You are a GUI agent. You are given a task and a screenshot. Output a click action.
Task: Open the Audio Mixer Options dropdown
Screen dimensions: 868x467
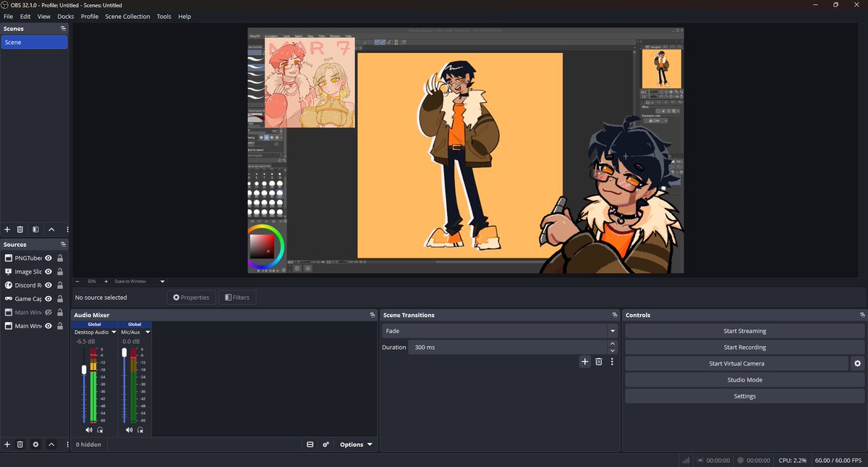click(x=357, y=445)
